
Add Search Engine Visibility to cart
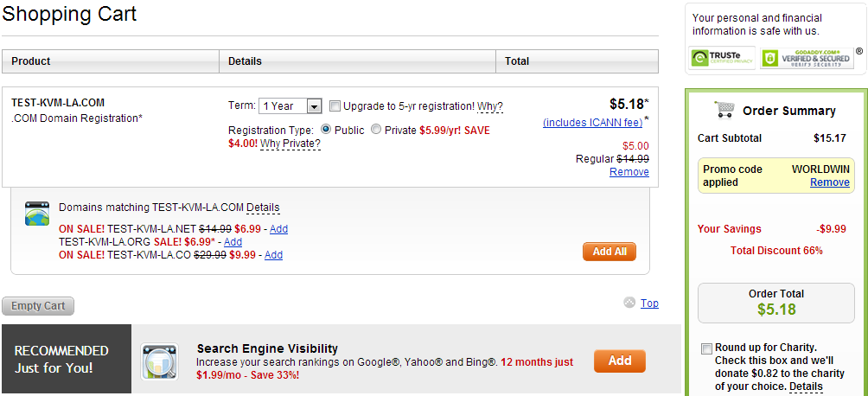[619, 361]
